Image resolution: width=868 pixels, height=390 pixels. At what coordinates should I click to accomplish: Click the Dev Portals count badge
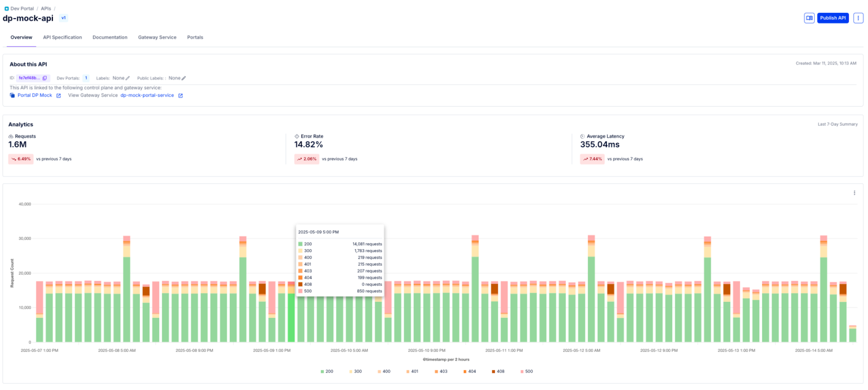(x=86, y=78)
